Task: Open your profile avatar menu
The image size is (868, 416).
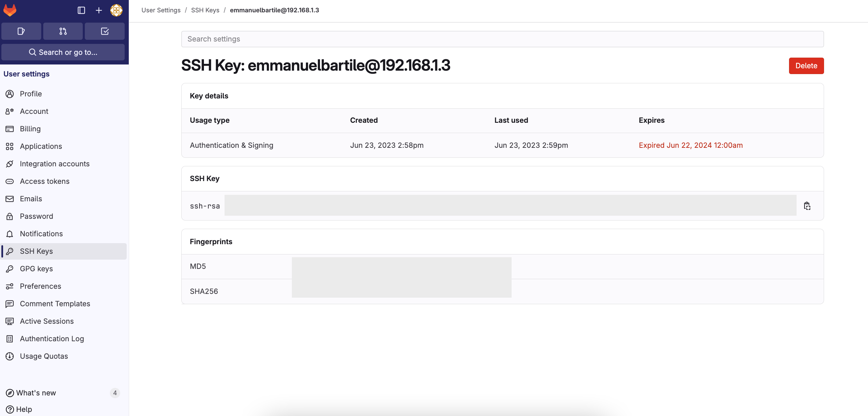Action: (116, 10)
